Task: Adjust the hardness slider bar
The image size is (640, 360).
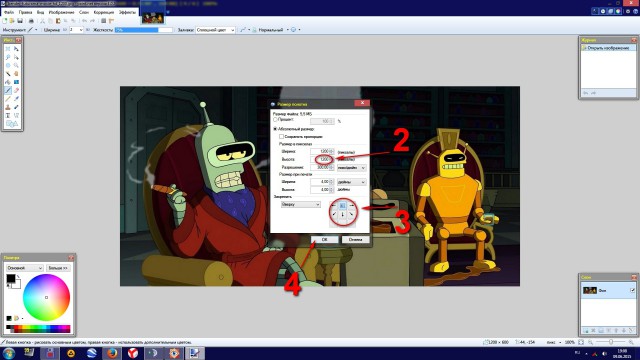Action: tap(144, 30)
